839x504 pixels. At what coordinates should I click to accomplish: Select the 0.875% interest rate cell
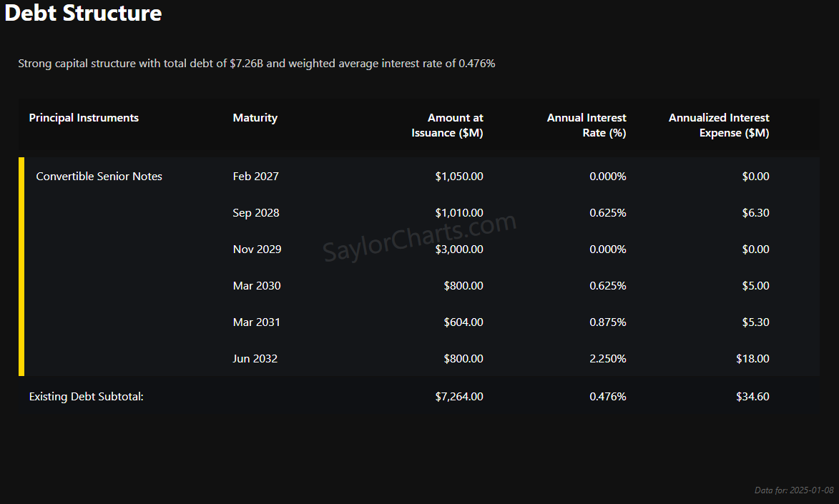click(x=607, y=322)
